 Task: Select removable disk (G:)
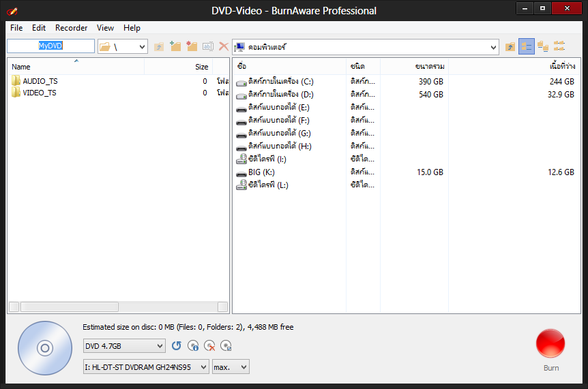point(274,134)
